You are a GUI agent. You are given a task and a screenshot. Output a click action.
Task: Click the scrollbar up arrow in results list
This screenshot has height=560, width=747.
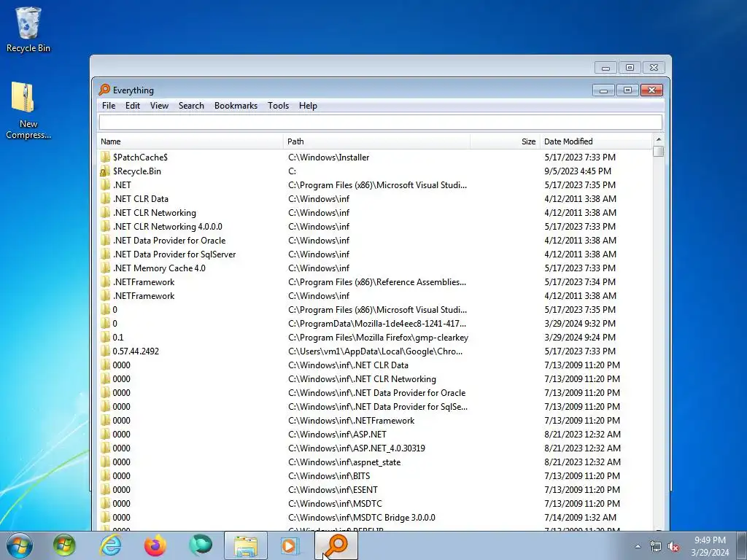(x=659, y=139)
